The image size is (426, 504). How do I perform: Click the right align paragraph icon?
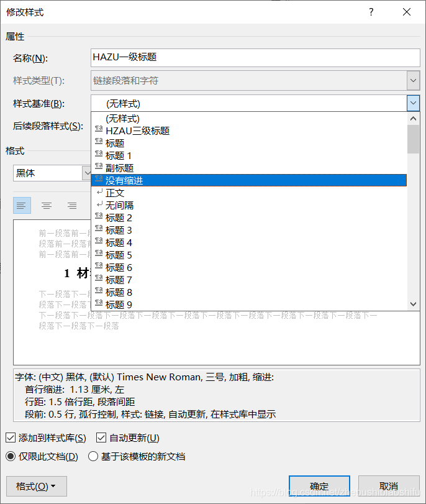point(72,206)
